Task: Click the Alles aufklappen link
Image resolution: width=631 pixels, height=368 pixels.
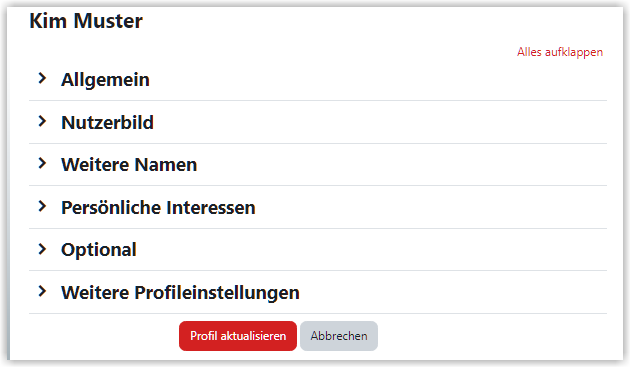Action: pos(560,52)
